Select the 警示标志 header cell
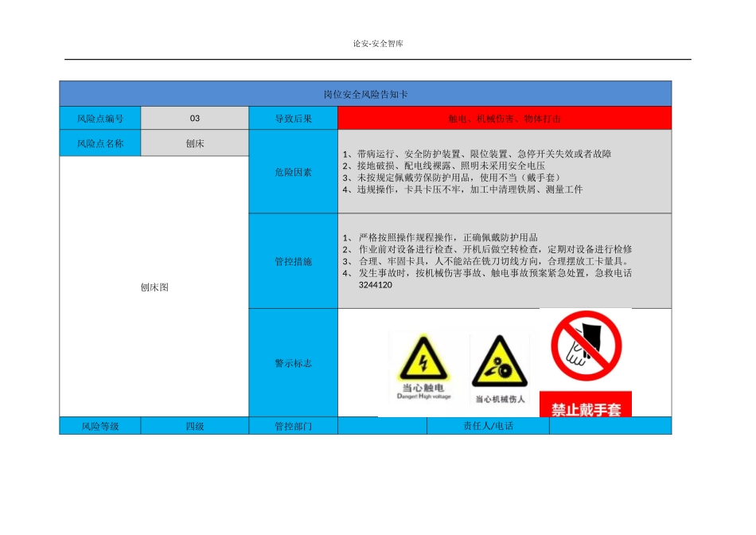This screenshot has height=535, width=756. click(294, 362)
